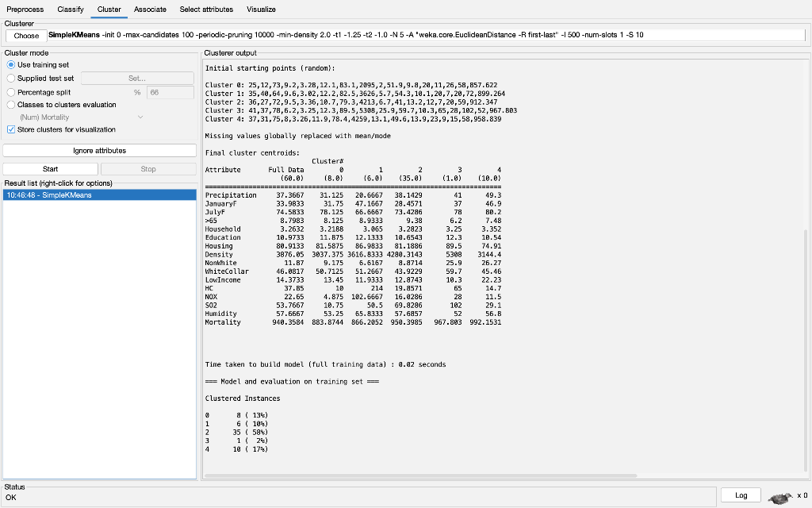Open the Ignore attributes dialog
The width and height of the screenshot is (812, 508).
[100, 150]
